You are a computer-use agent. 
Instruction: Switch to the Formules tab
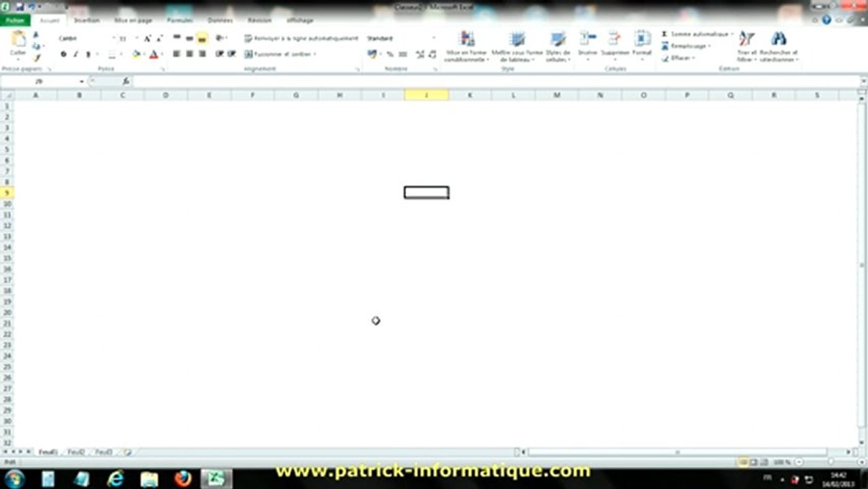pos(180,20)
